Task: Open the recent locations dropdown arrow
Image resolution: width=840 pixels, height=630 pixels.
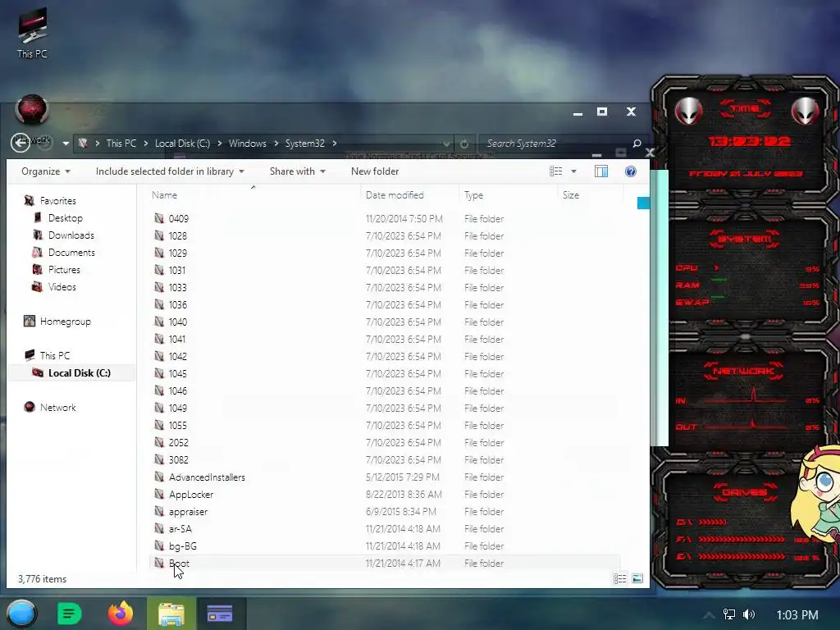Action: tap(66, 144)
